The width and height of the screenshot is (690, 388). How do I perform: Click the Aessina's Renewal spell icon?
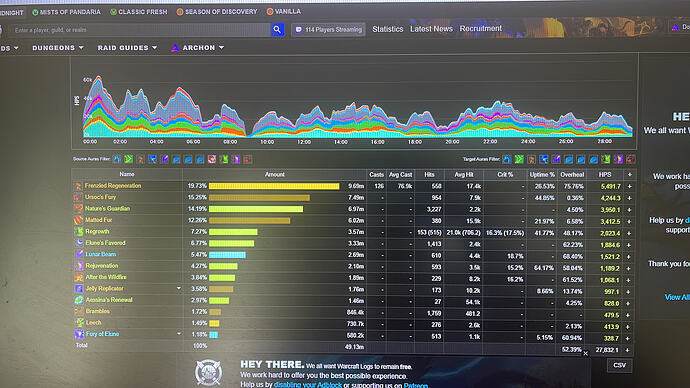click(x=79, y=300)
